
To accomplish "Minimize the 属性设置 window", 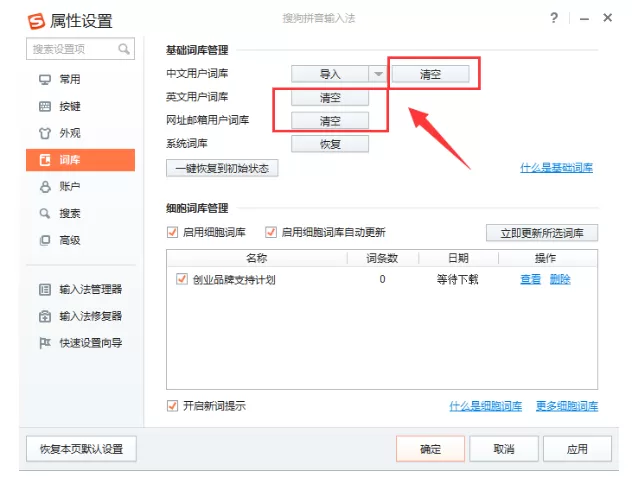I will coord(584,19).
